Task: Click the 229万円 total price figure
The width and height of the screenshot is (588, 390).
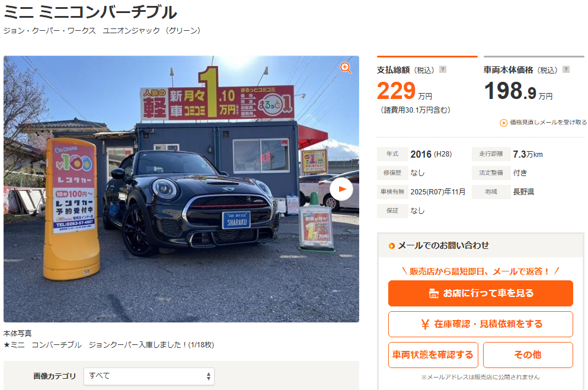Action: click(405, 91)
